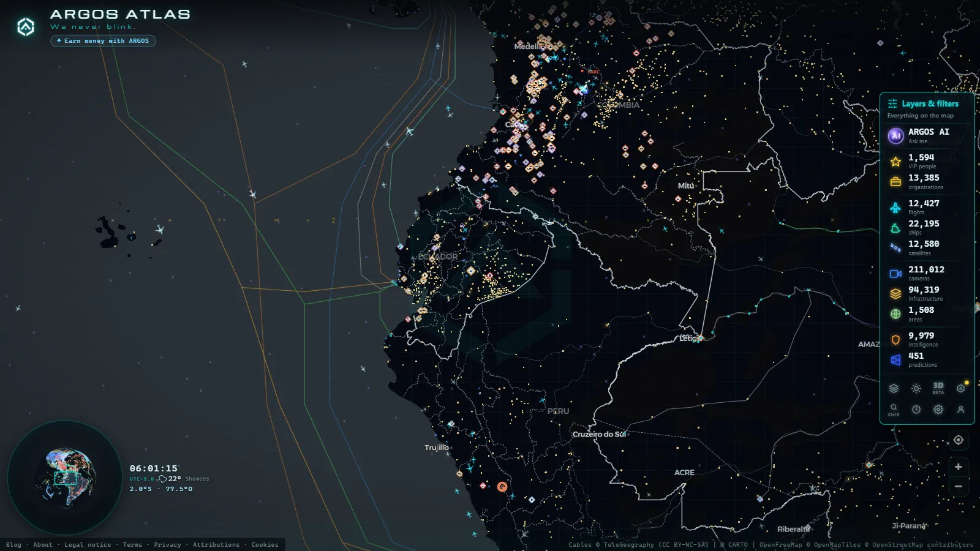Open the Privacy link
980x551 pixels.
click(168, 545)
